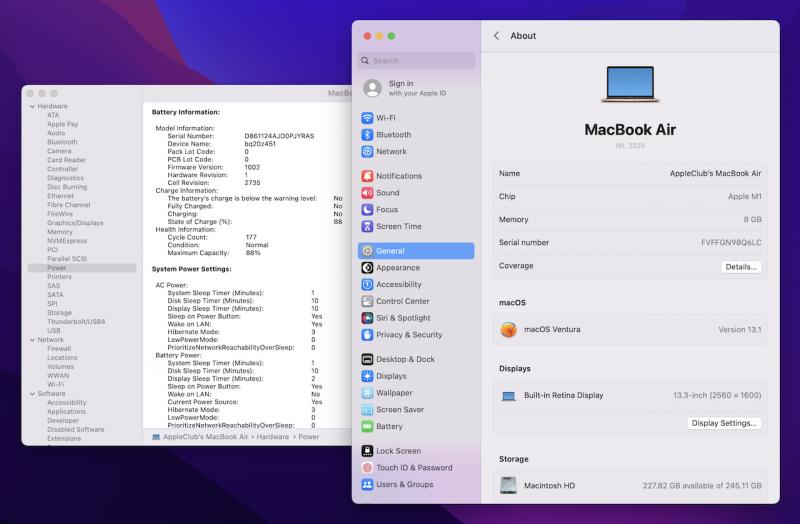Open Bluetooth icon in System Settings sidebar
The image size is (800, 524).
coord(367,135)
